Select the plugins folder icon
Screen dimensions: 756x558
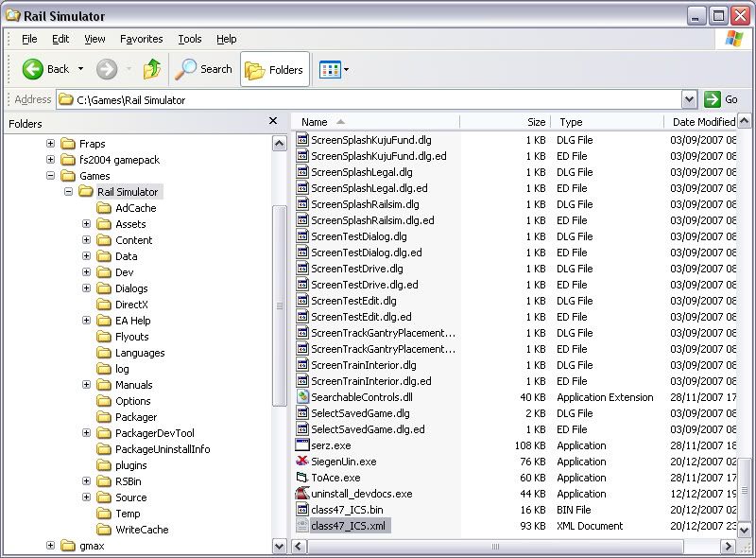click(x=104, y=465)
